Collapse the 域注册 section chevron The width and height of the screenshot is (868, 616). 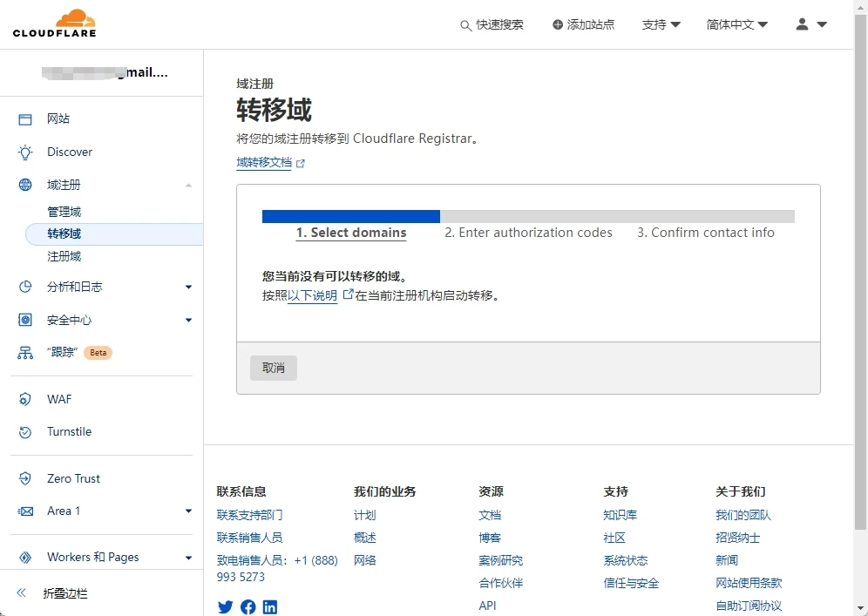click(189, 185)
